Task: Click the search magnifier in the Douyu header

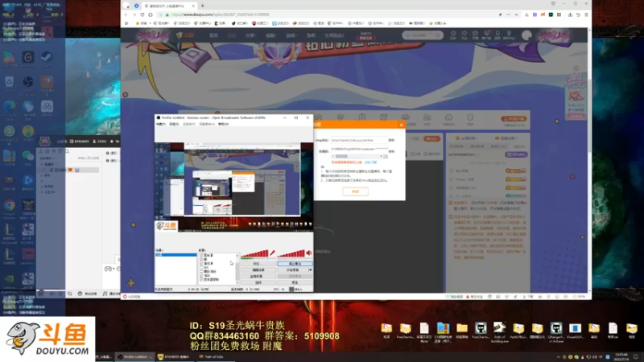Action: point(438,35)
